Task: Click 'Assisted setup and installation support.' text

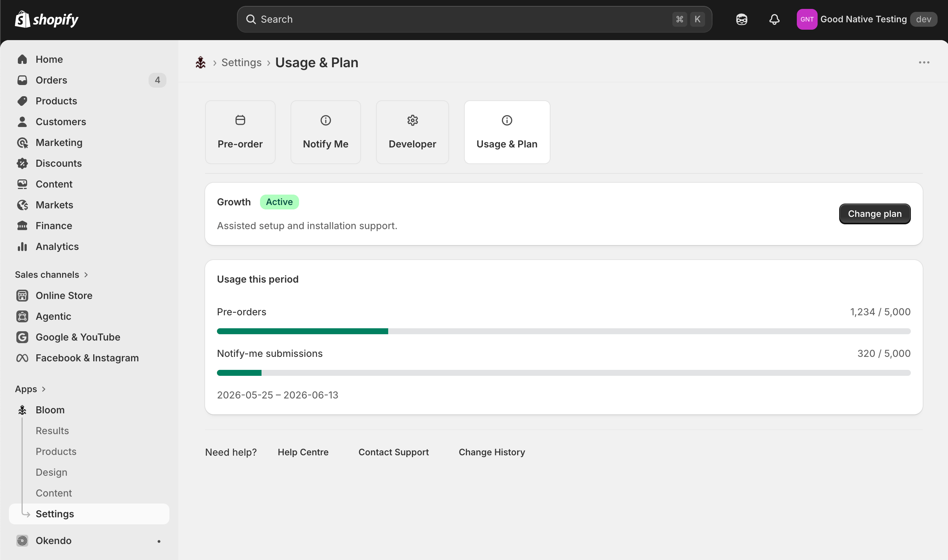Action: [x=307, y=226]
